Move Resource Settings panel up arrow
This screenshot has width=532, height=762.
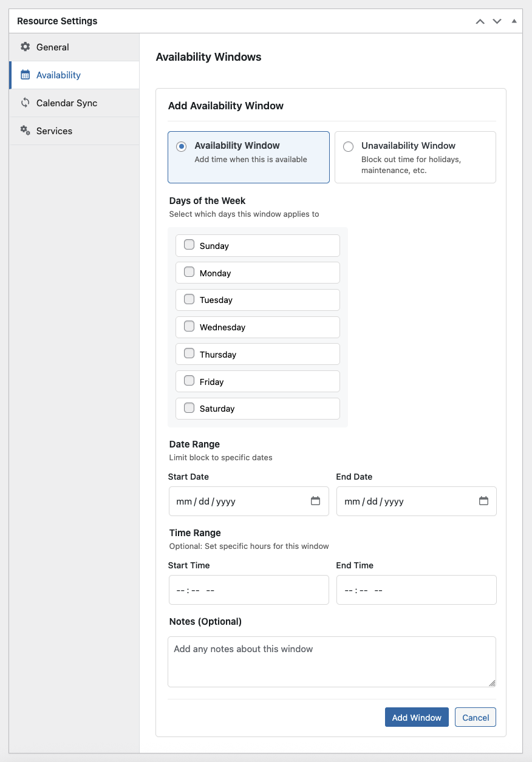[480, 21]
